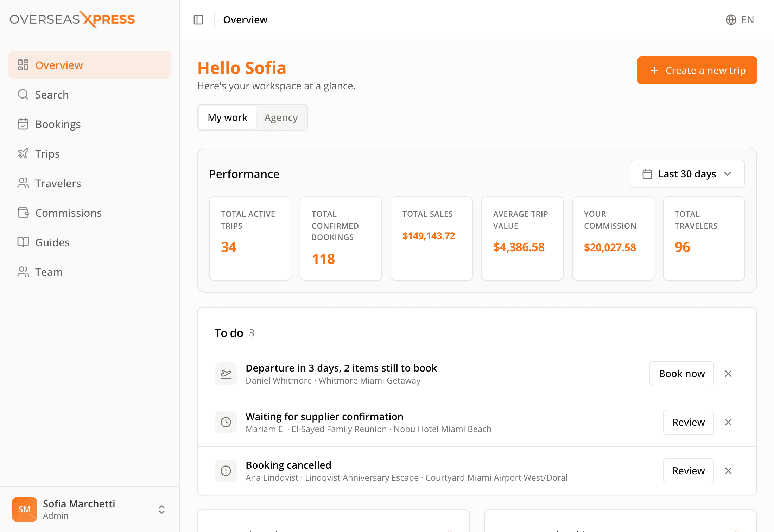774x532 pixels.
Task: Click the 'Hello Sofia' heading
Action: click(x=242, y=68)
